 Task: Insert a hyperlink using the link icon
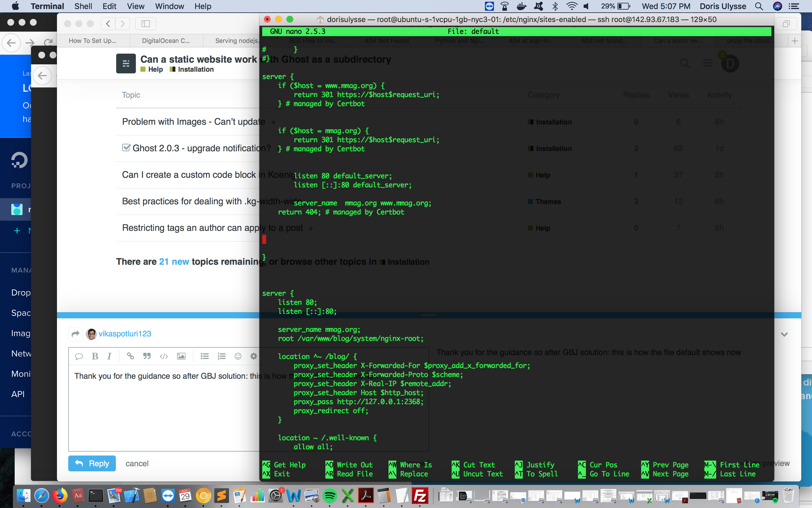click(130, 356)
